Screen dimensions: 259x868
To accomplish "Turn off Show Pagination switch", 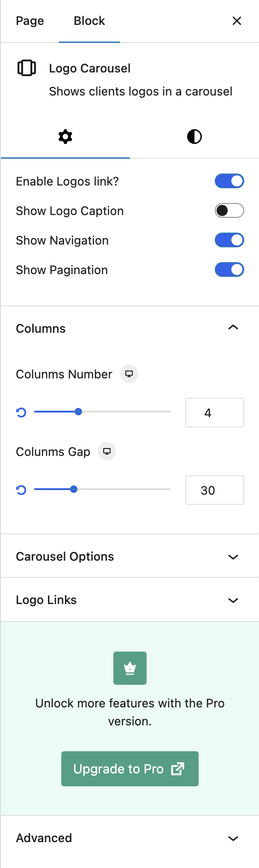I will (230, 269).
